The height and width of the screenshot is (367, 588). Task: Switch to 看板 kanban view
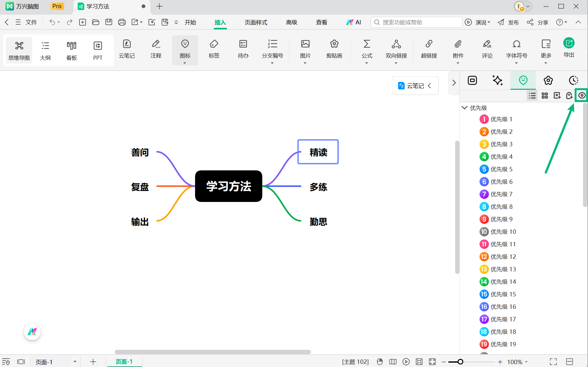tap(72, 50)
